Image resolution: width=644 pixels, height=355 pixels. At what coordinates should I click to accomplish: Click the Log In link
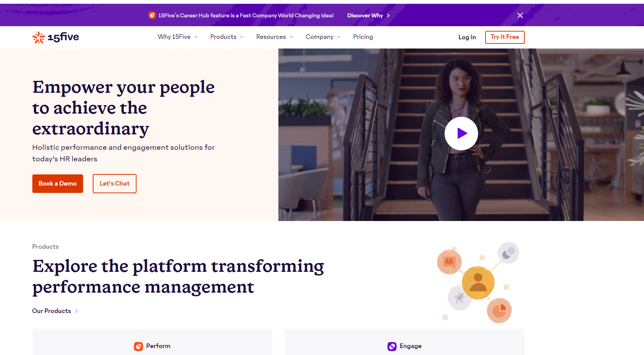click(x=467, y=37)
